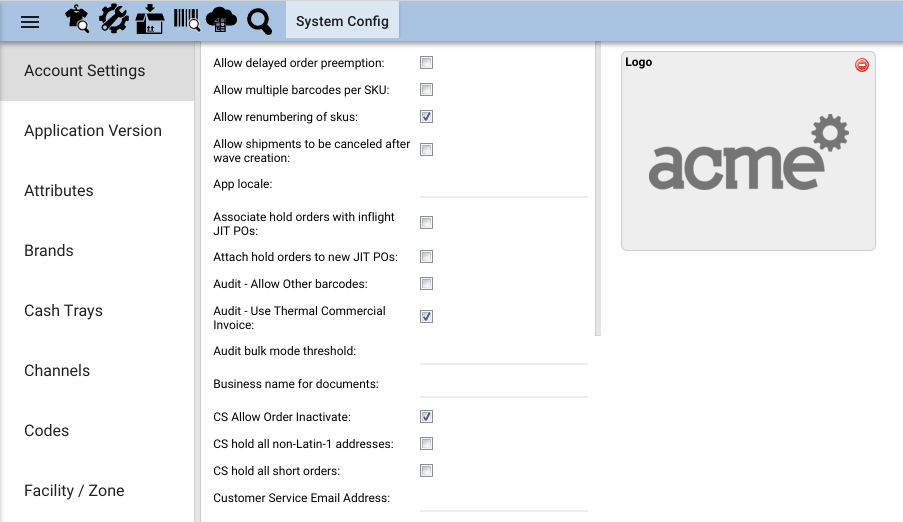903x522 pixels.
Task: Open the cloud integration icon
Action: (221, 20)
